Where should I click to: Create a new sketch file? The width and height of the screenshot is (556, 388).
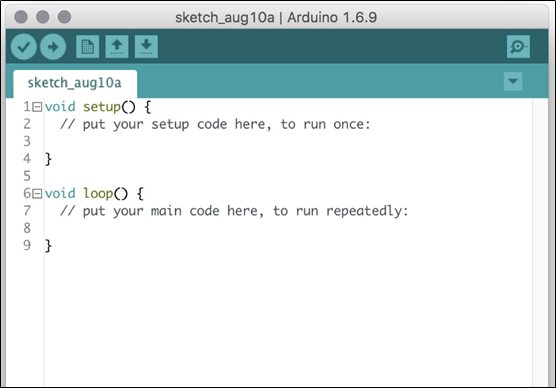coord(88,46)
